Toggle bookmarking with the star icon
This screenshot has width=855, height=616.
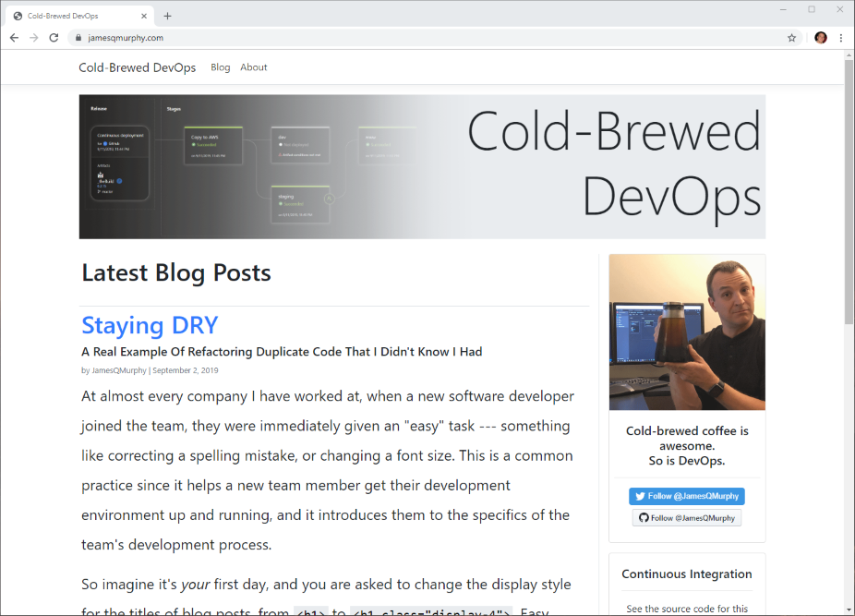click(x=792, y=38)
